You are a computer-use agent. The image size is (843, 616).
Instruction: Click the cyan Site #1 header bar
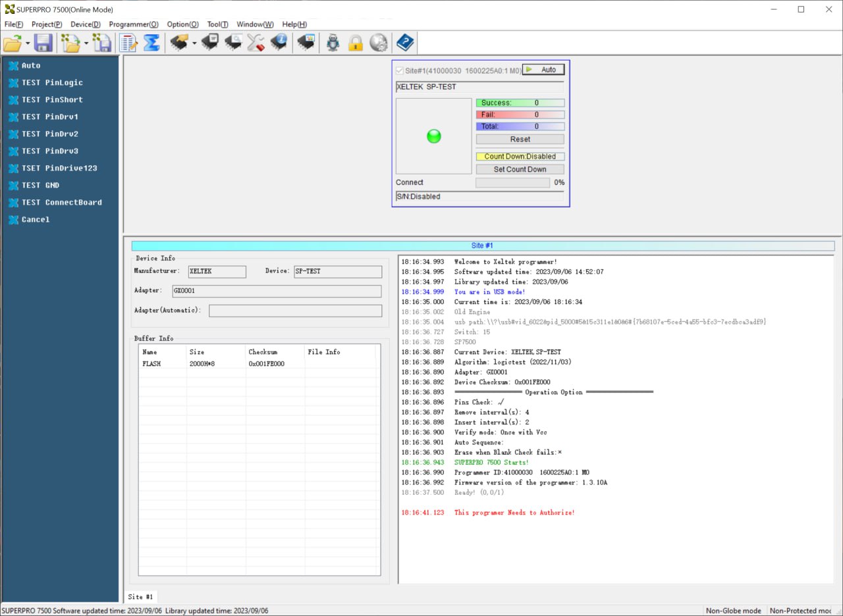pyautogui.click(x=483, y=245)
